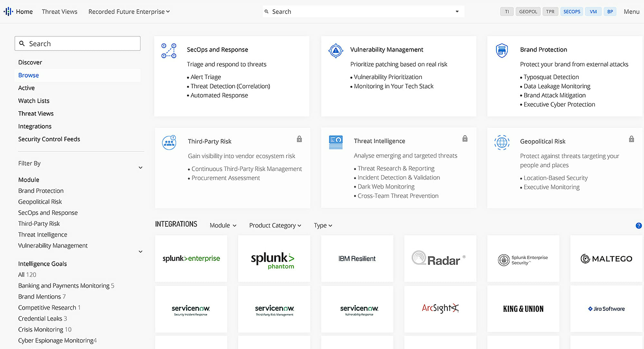The image size is (644, 349).
Task: Toggle the VM module pill
Action: (593, 12)
